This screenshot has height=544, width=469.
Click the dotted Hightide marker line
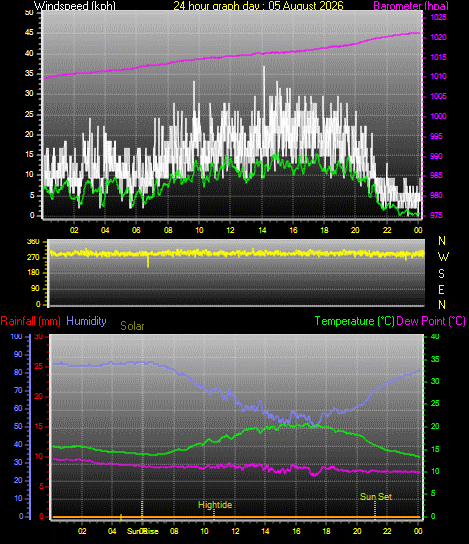pyautogui.click(x=214, y=515)
